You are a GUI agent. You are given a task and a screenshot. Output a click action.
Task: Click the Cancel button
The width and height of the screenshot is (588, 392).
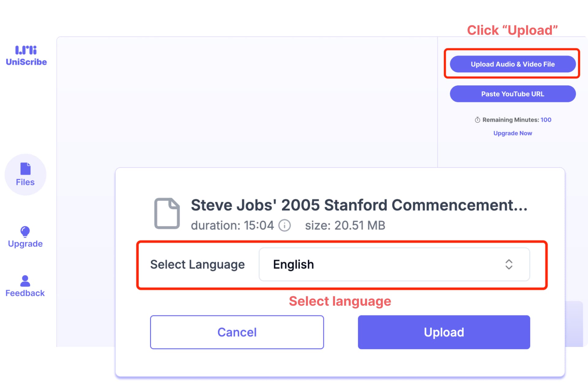click(x=237, y=332)
